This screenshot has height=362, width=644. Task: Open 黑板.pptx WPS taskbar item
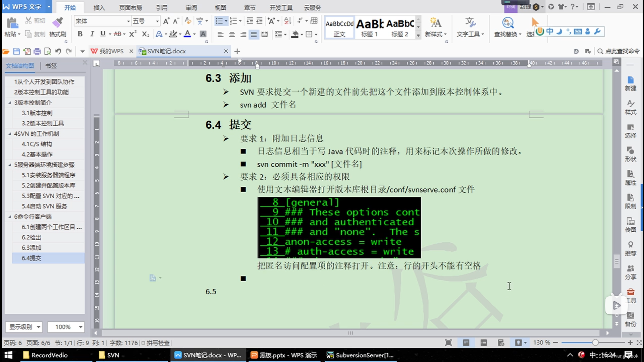click(x=284, y=355)
